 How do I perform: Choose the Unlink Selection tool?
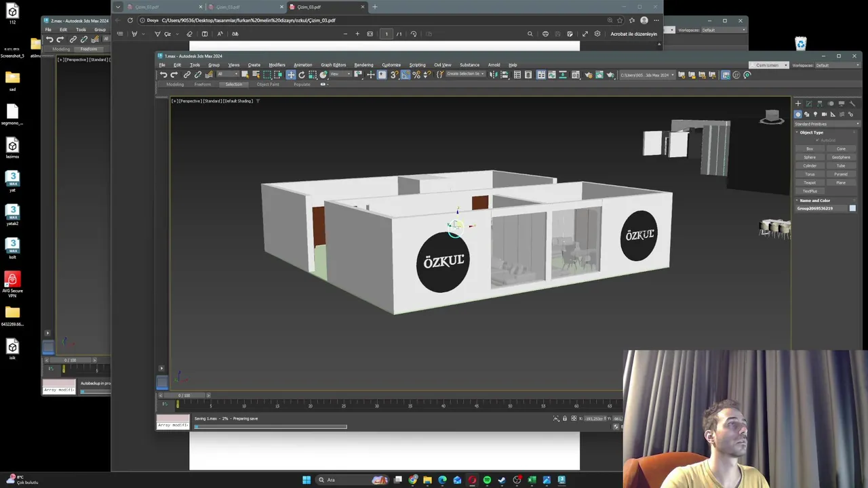click(198, 75)
